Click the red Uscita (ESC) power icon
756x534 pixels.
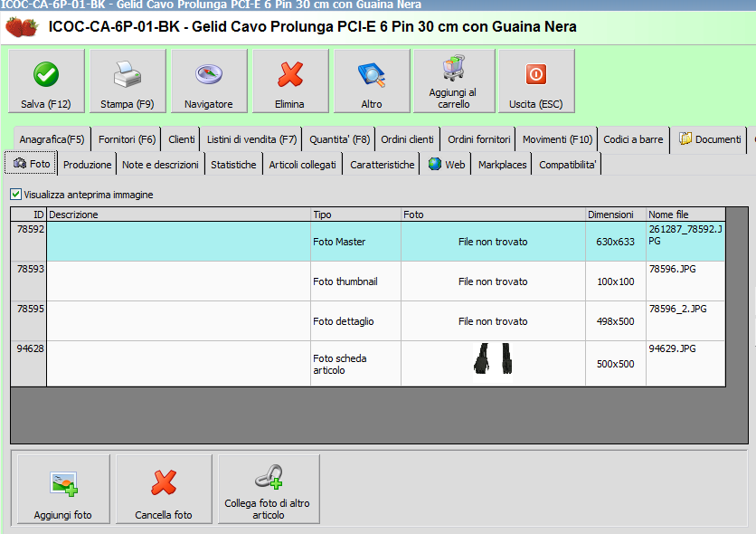pos(536,74)
